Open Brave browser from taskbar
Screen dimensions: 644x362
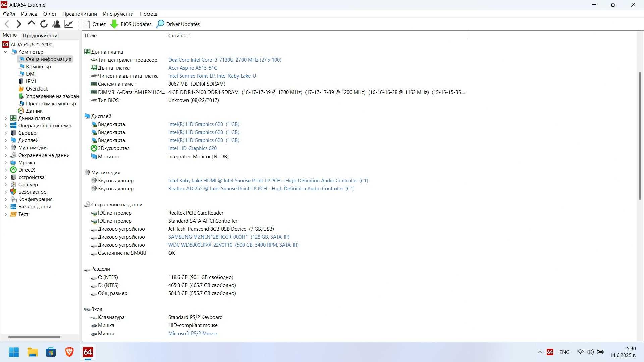coord(69,352)
